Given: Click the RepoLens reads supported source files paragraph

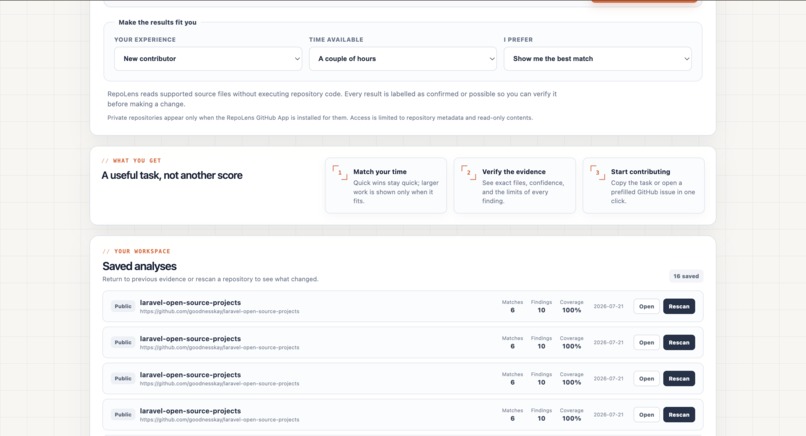Looking at the screenshot, I should point(332,99).
